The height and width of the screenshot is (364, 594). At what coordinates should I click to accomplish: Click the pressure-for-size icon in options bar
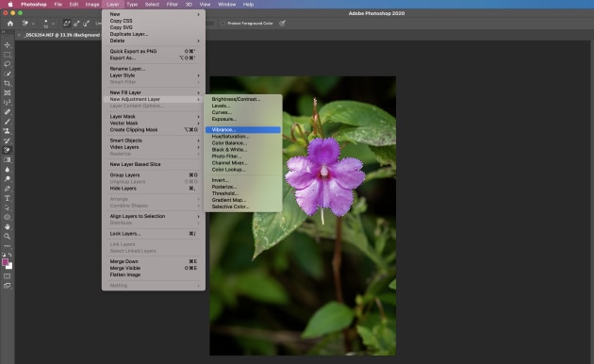point(282,24)
